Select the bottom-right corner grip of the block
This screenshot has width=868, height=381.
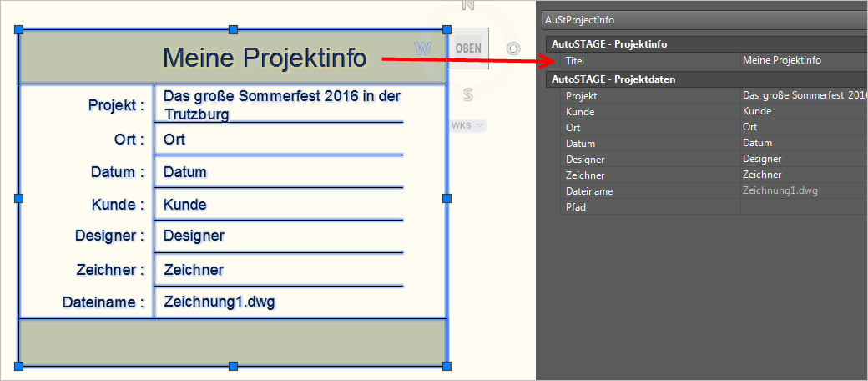point(447,366)
